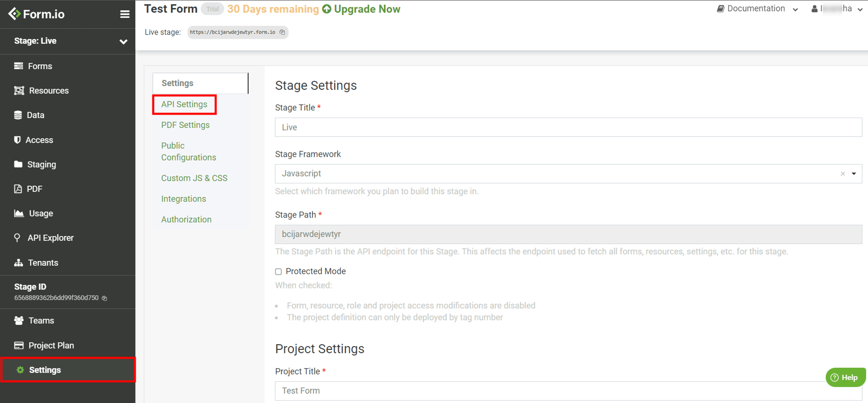Open the Stage Framework dropdown arrow
The image size is (868, 403).
coord(854,174)
